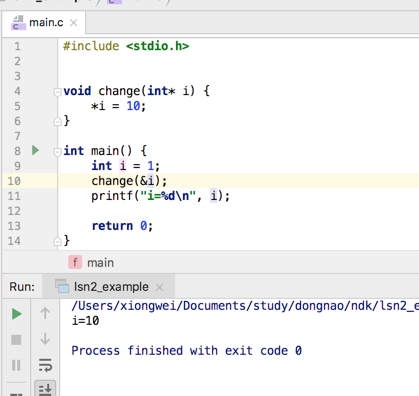Click '#include <stdio.h>' on line 1
This screenshot has width=419, height=396.
pyautogui.click(x=126, y=46)
